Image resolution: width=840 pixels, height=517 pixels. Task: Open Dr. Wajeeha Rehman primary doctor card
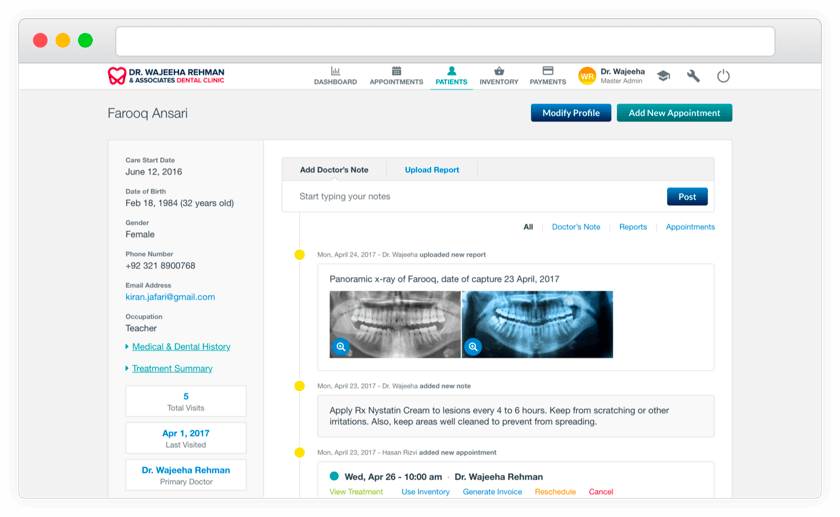[x=186, y=475]
